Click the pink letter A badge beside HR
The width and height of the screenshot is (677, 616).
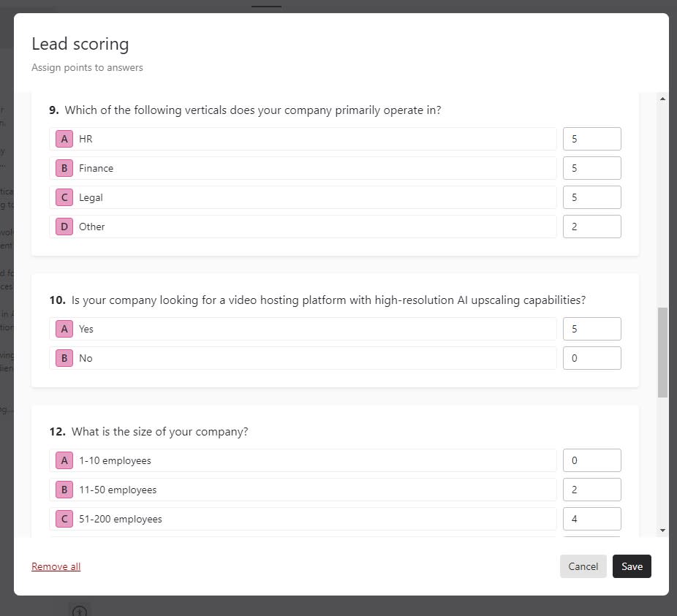[64, 139]
